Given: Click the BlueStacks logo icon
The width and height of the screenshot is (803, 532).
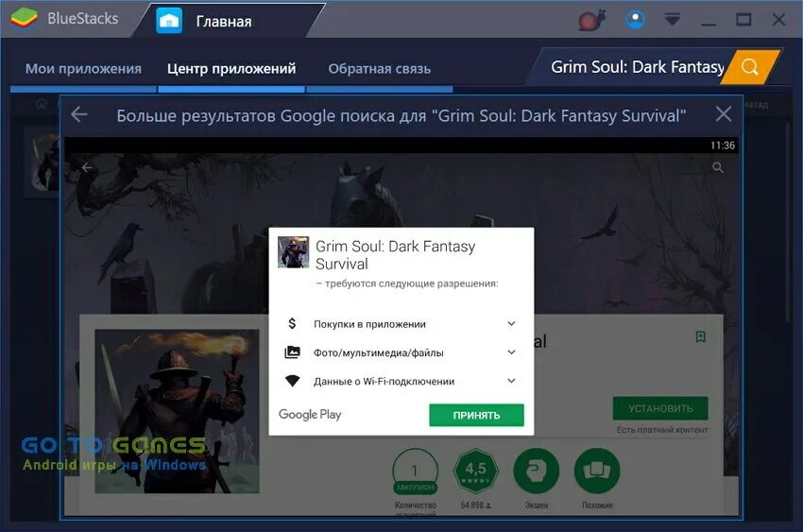Looking at the screenshot, I should click(24, 19).
